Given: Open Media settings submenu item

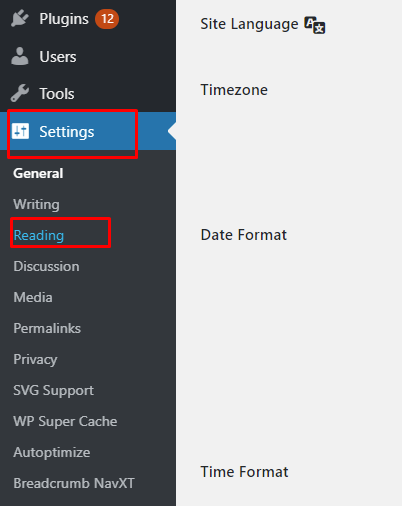Looking at the screenshot, I should tap(33, 297).
